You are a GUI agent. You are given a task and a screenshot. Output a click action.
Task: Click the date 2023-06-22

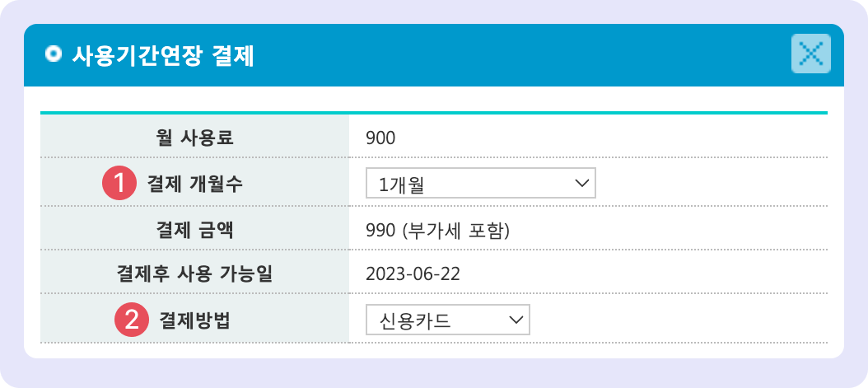coord(413,274)
